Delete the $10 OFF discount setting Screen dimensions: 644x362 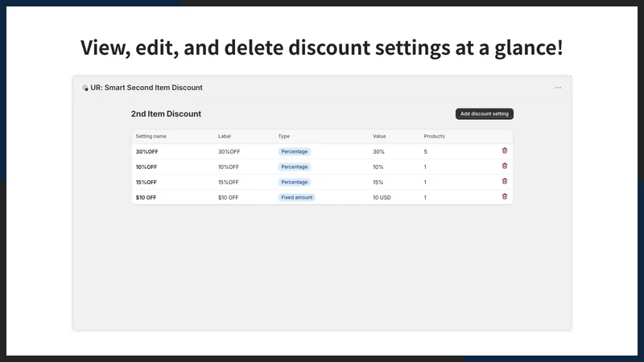[x=505, y=196]
